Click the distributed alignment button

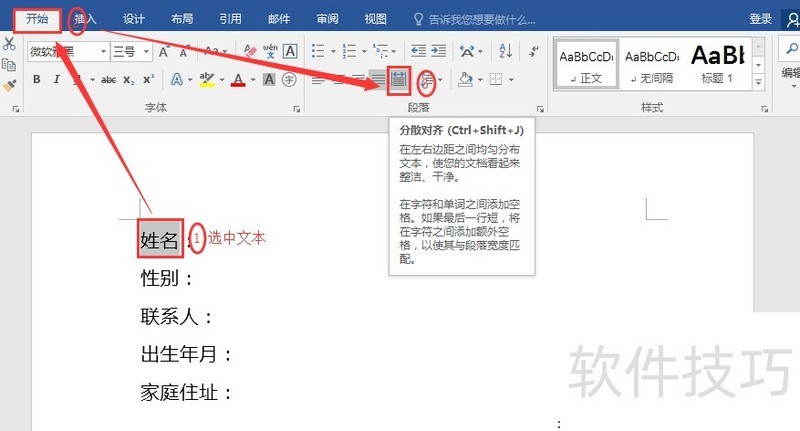click(x=398, y=80)
